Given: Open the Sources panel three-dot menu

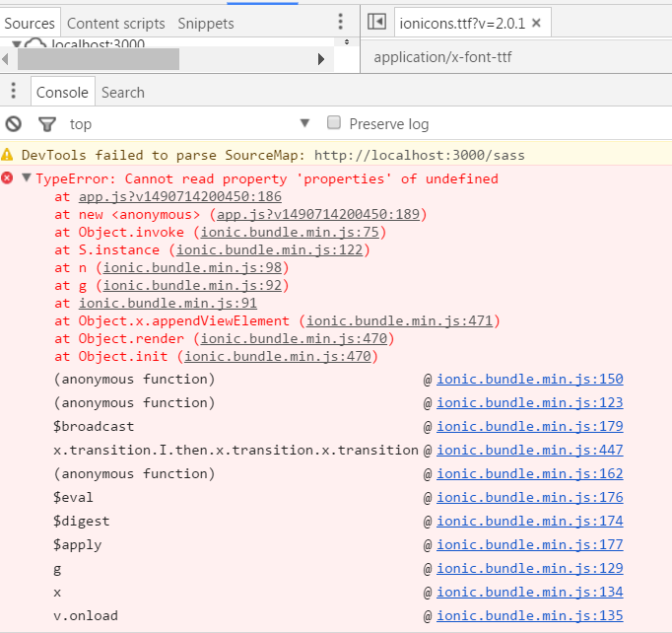Looking at the screenshot, I should click(x=340, y=22).
